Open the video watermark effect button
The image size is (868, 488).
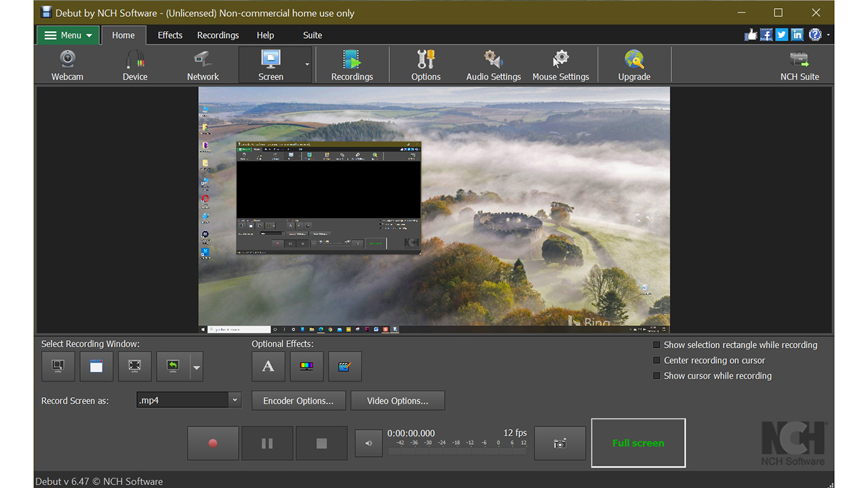click(345, 367)
